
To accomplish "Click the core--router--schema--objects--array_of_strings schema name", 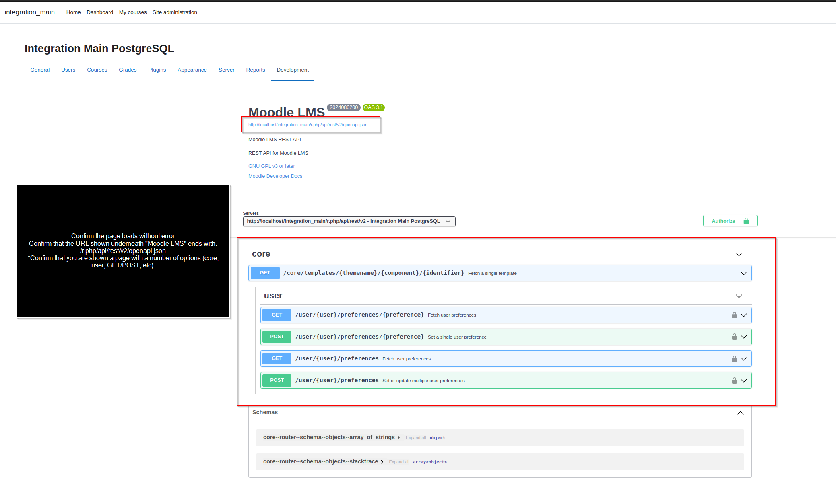I will click(329, 438).
